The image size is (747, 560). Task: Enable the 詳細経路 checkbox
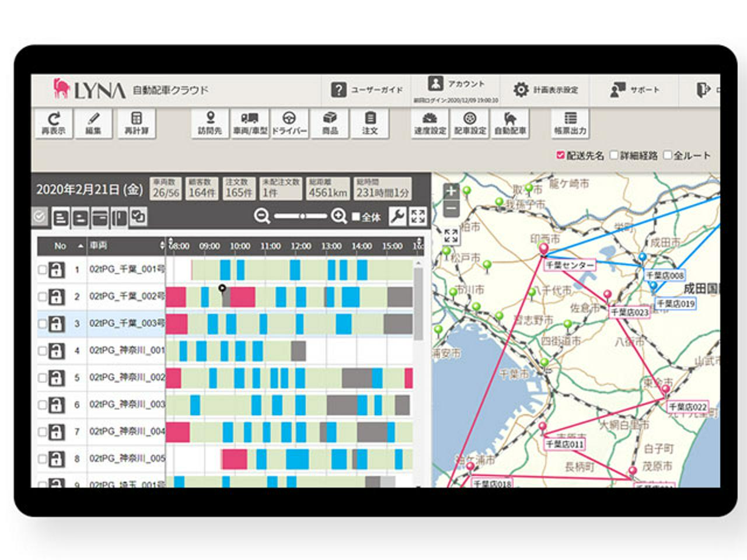tap(614, 156)
